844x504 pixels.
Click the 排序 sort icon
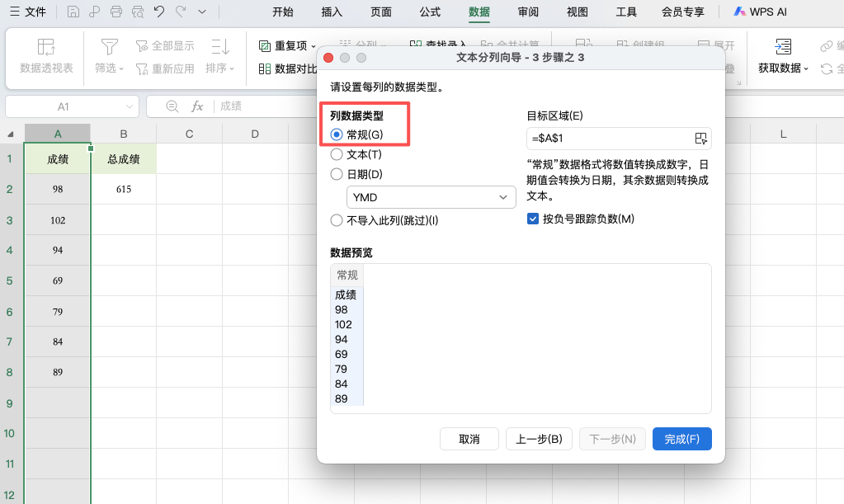pos(220,47)
